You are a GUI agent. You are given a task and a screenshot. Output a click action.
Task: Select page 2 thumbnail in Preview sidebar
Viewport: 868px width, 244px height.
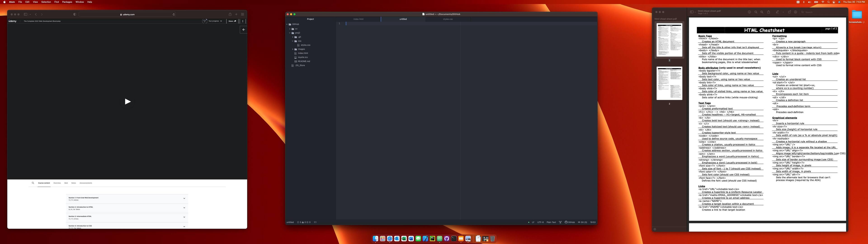669,83
